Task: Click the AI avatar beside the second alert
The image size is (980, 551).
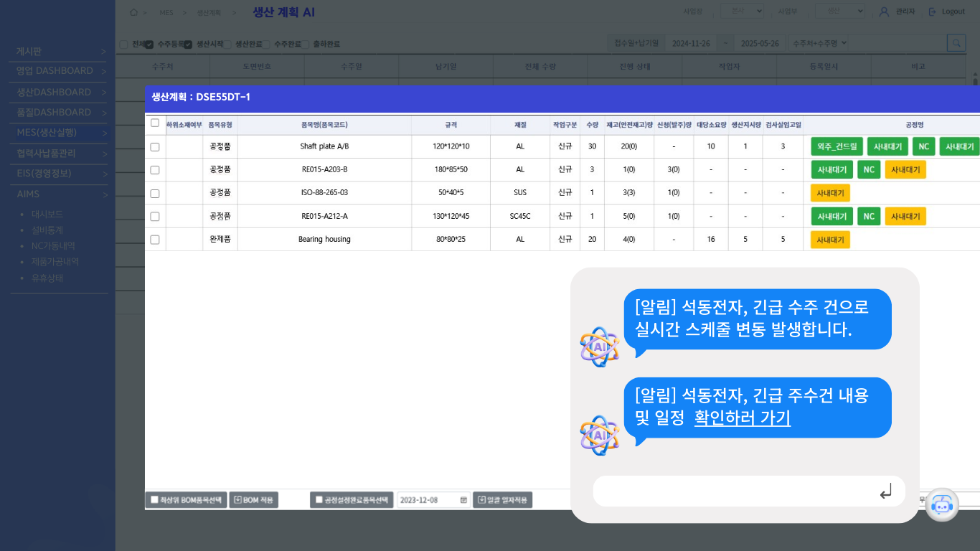Action: (600, 435)
